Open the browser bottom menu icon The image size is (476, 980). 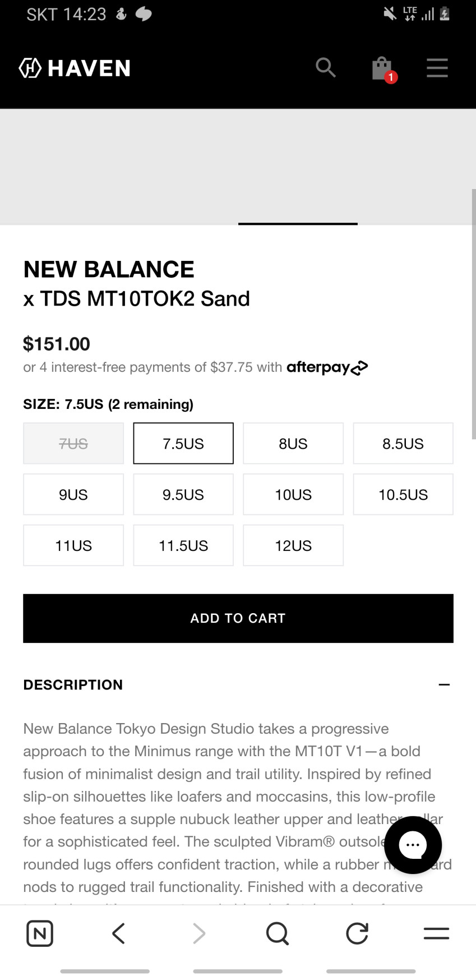[436, 933]
